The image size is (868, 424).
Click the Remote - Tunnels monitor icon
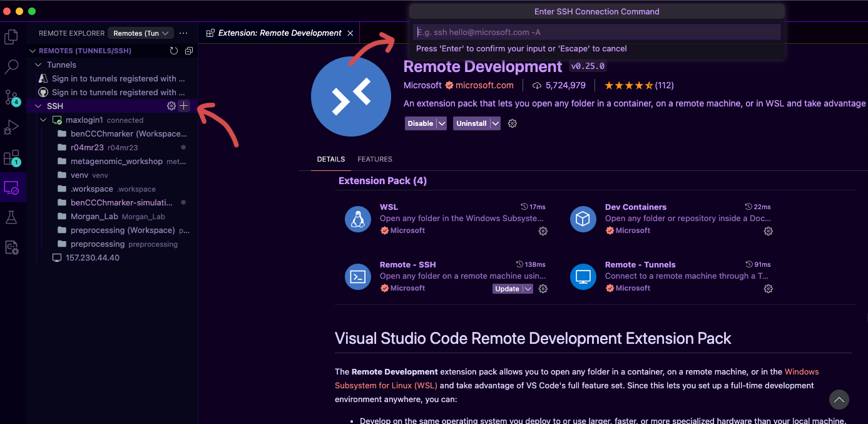click(x=583, y=277)
